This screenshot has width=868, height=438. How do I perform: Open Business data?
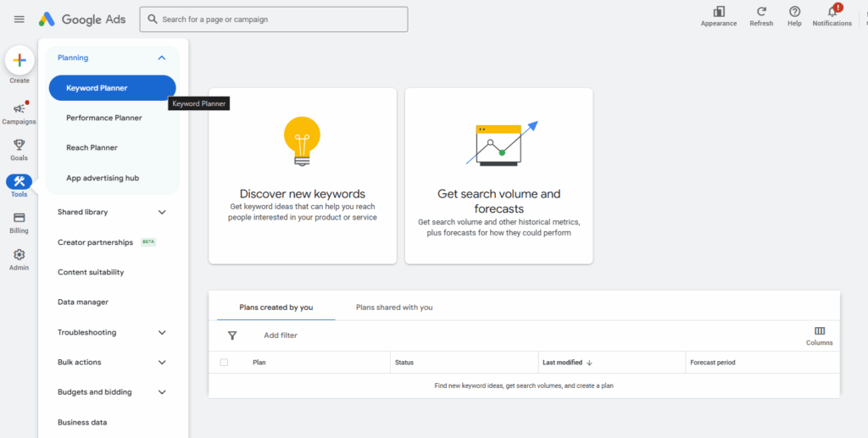[x=82, y=423]
